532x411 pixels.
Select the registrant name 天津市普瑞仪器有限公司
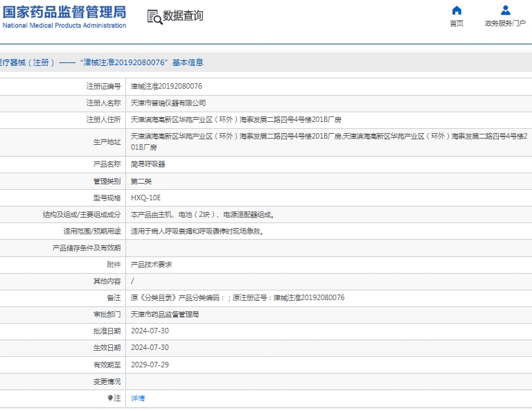click(168, 103)
